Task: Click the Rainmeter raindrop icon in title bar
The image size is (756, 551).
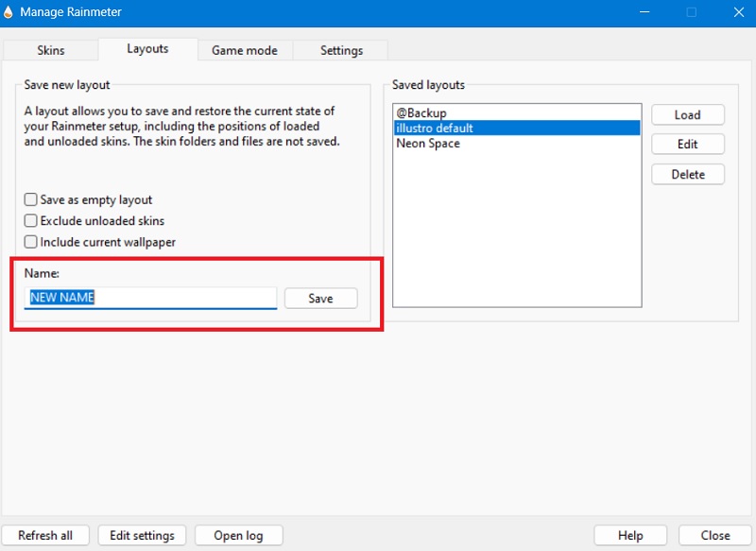Action: [9, 12]
